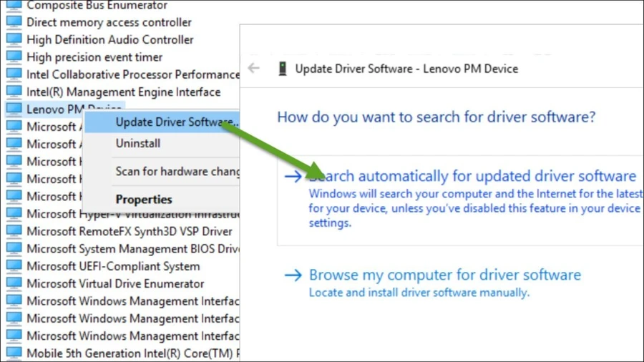The width and height of the screenshot is (644, 362).
Task: Click the back arrow in Update Driver wizard
Action: coord(254,68)
